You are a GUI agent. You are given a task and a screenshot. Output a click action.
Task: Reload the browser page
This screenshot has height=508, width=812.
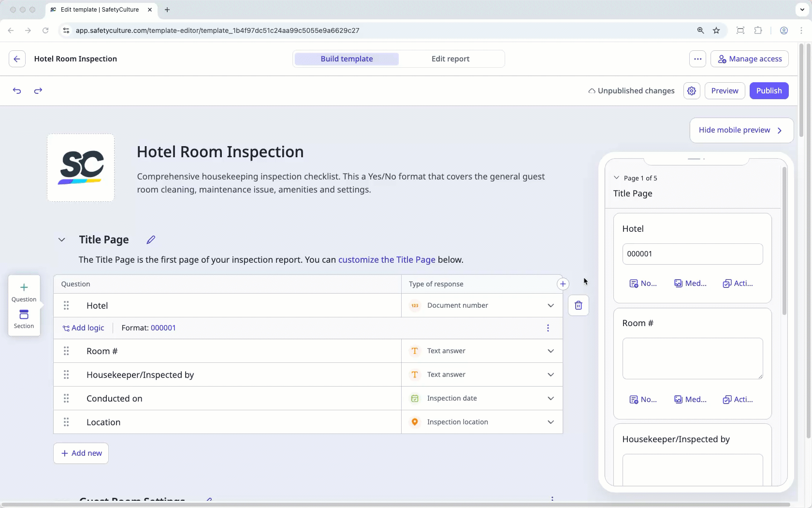[x=45, y=30]
